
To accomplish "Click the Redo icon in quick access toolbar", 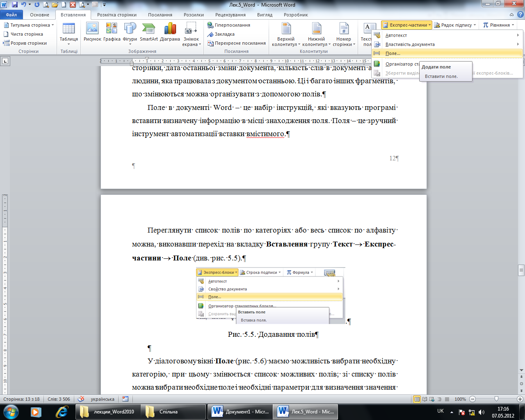I will (37, 5).
